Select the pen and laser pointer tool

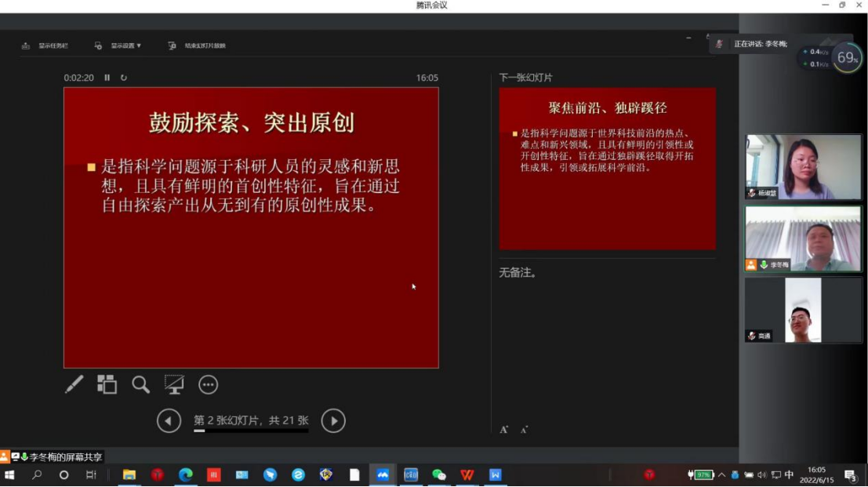pyautogui.click(x=74, y=384)
